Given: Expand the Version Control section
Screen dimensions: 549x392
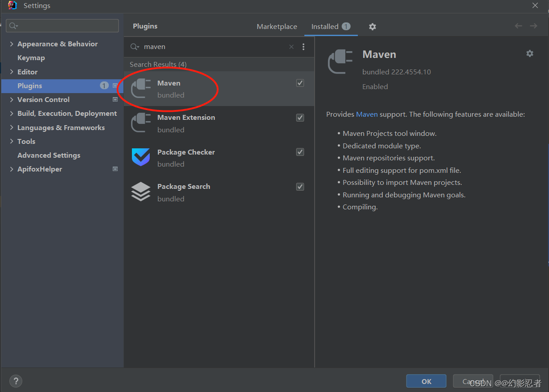Looking at the screenshot, I should [x=12, y=99].
